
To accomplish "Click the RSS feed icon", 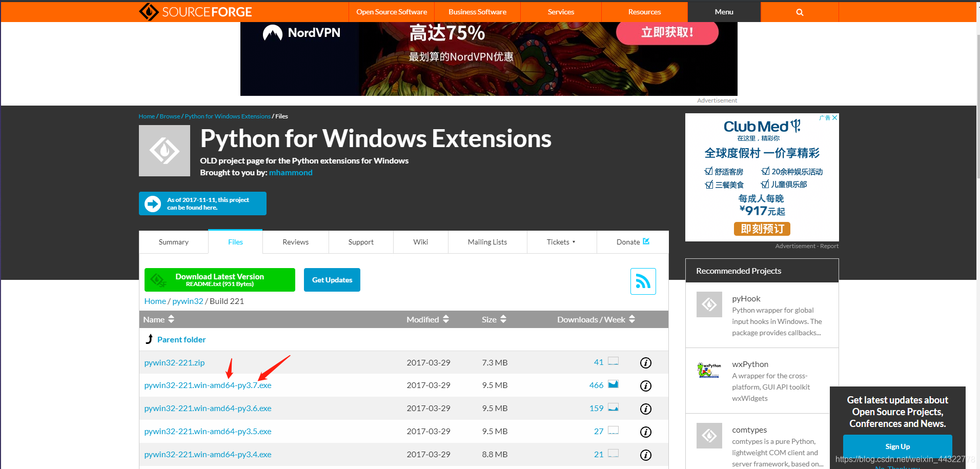I will (x=643, y=281).
